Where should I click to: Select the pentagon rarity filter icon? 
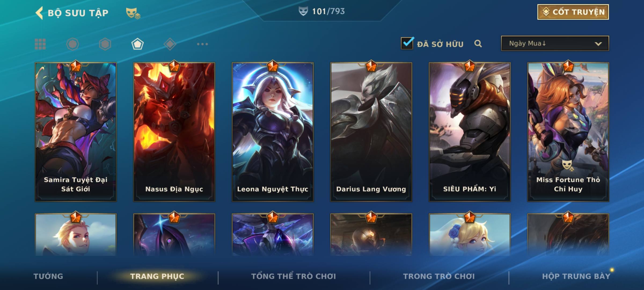(x=137, y=44)
